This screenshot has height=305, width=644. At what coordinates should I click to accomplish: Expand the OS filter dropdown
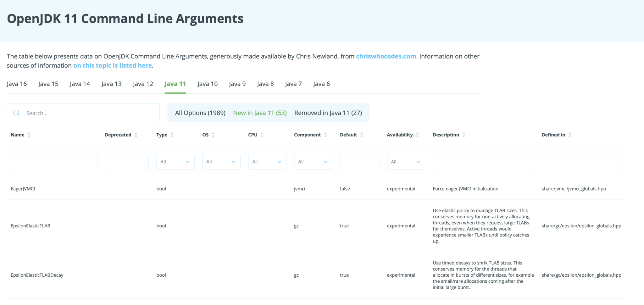point(221,162)
